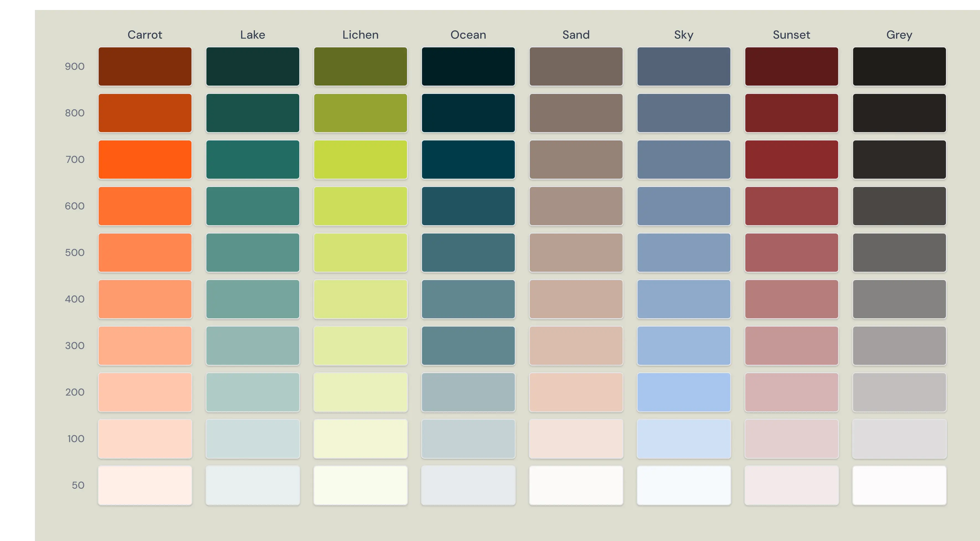Choose the Lake 300 swatch
Viewport: 980px width, 541px height.
coord(252,346)
